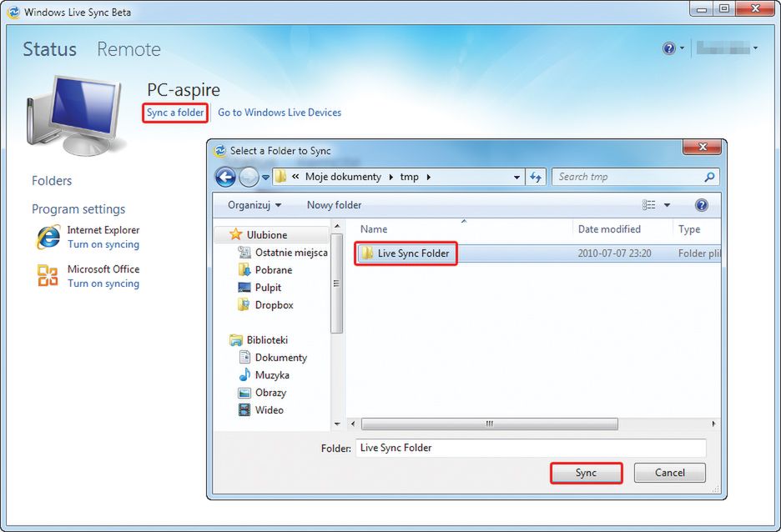
Task: Click the Biblioteki libraries icon
Action: click(235, 340)
